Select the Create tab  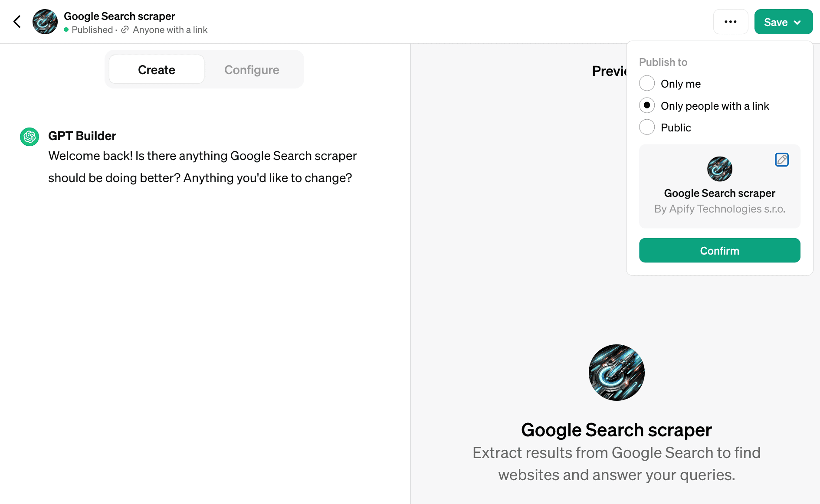click(x=156, y=69)
